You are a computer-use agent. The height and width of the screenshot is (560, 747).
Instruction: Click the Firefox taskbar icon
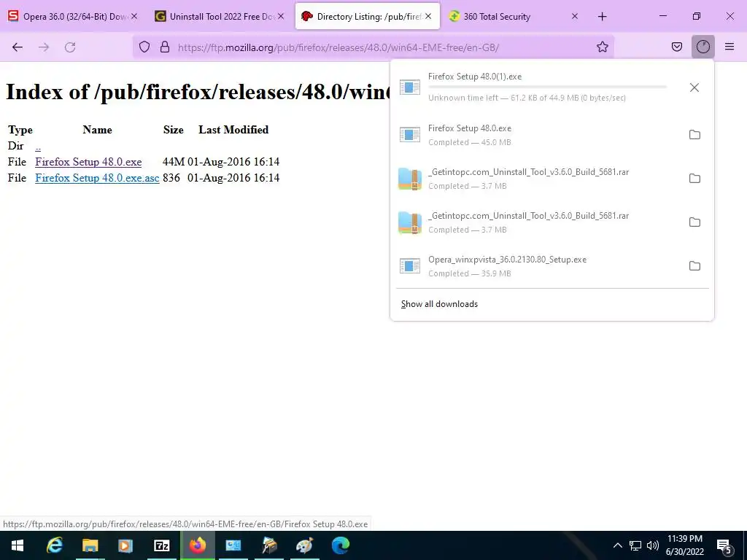[x=197, y=545]
